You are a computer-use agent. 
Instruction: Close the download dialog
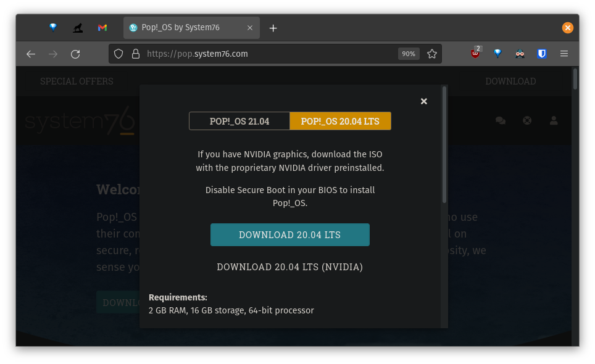tap(424, 101)
